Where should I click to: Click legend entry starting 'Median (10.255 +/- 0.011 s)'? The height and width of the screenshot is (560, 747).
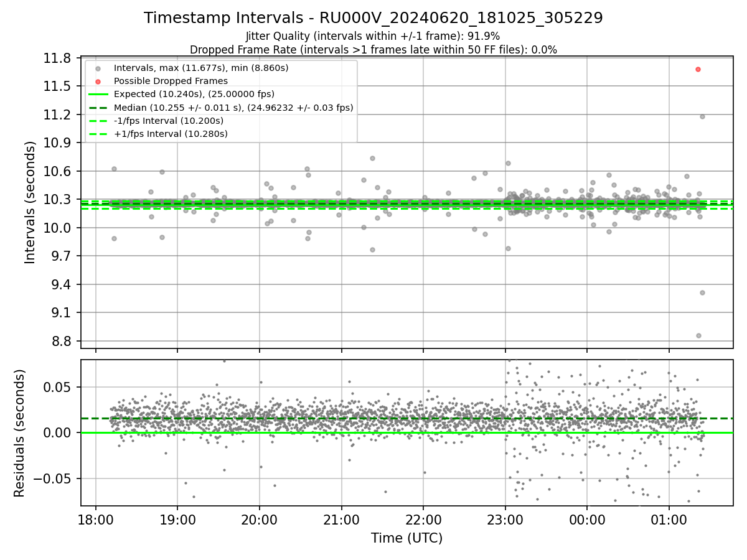click(233, 108)
